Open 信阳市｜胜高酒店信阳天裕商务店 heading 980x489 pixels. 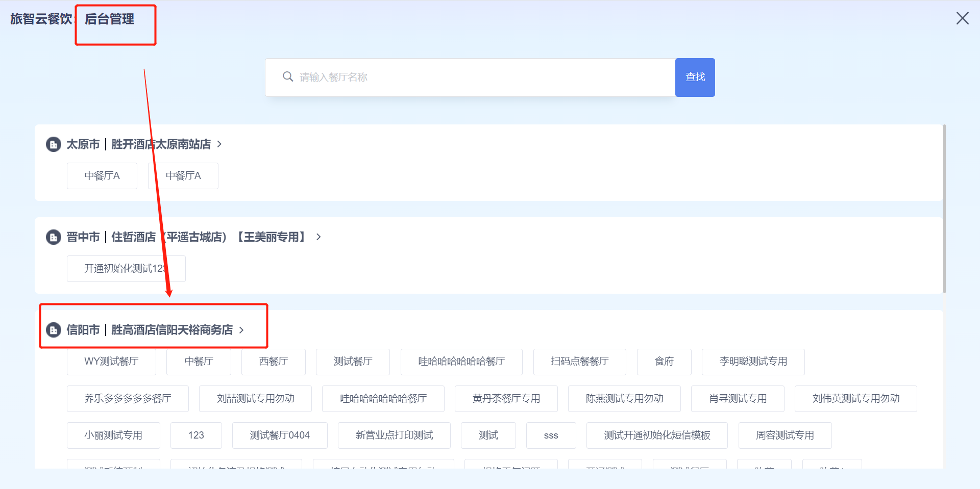click(x=150, y=330)
